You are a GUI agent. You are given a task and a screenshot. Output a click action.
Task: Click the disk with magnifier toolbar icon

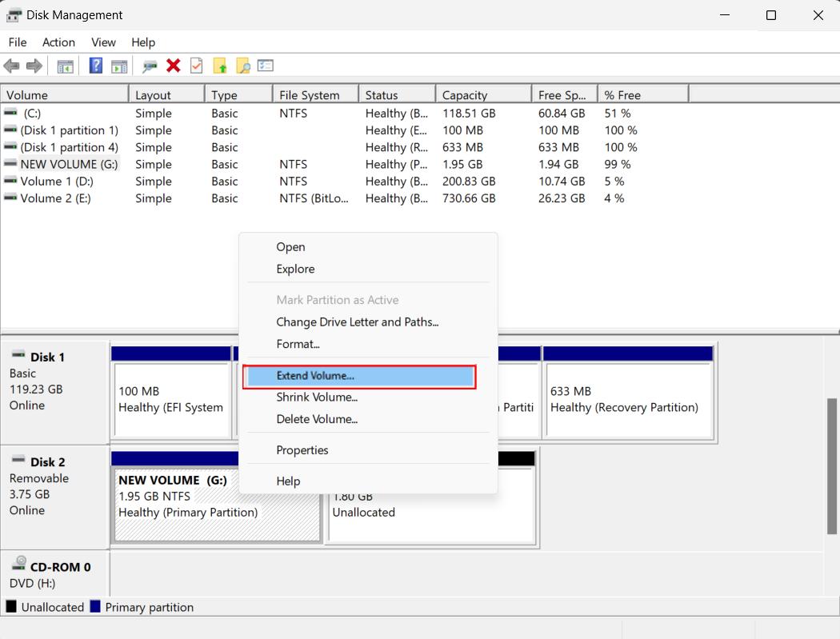(150, 66)
